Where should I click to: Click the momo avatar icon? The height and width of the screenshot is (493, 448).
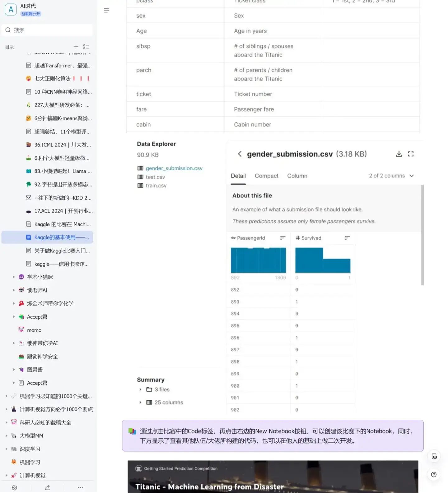[x=21, y=329]
